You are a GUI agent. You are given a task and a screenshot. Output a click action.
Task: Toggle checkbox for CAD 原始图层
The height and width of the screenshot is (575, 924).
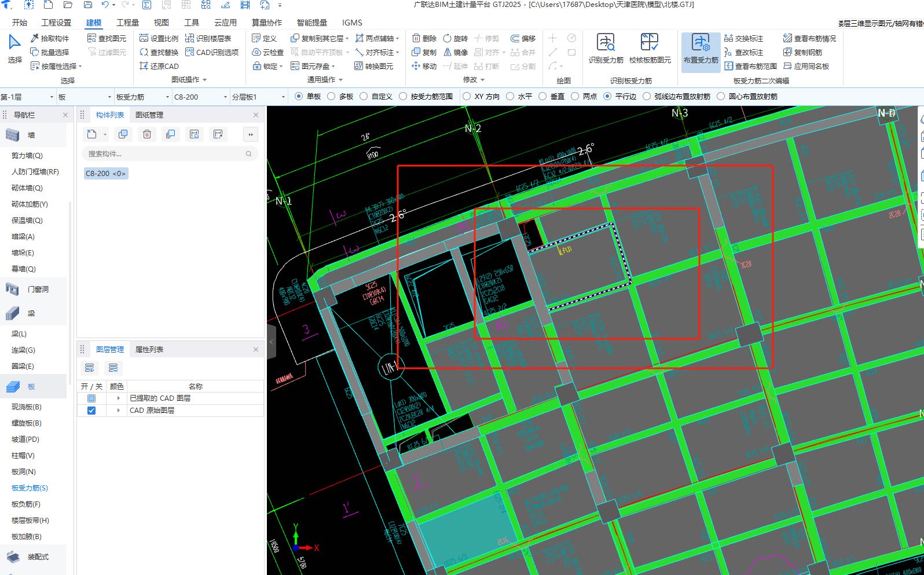pos(91,411)
